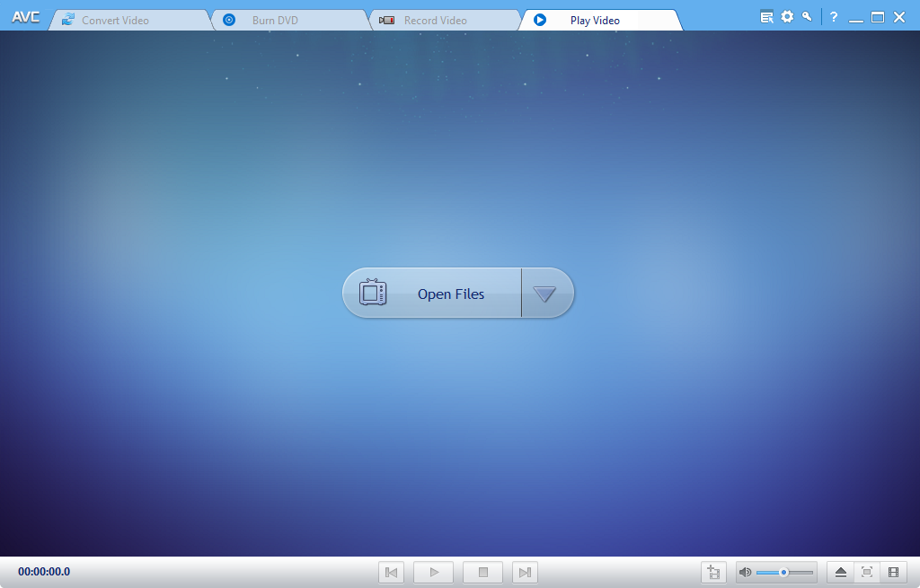Click the menu list icon beside the gear
Screen dimensions: 920x588
(x=766, y=16)
